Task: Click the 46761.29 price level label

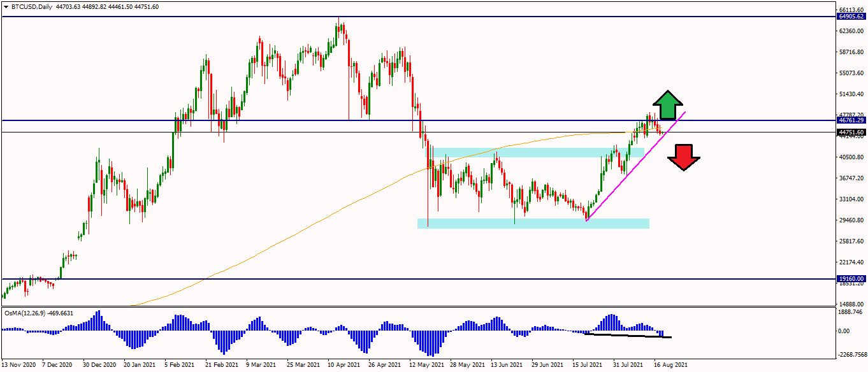Action: (x=851, y=120)
